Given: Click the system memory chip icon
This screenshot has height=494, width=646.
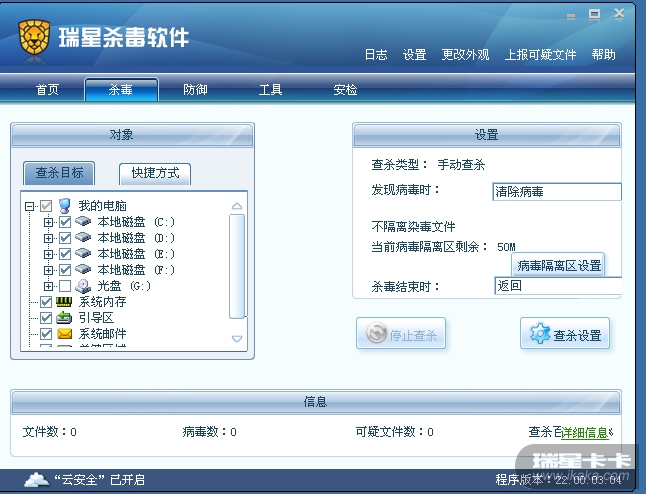Looking at the screenshot, I should tap(64, 302).
